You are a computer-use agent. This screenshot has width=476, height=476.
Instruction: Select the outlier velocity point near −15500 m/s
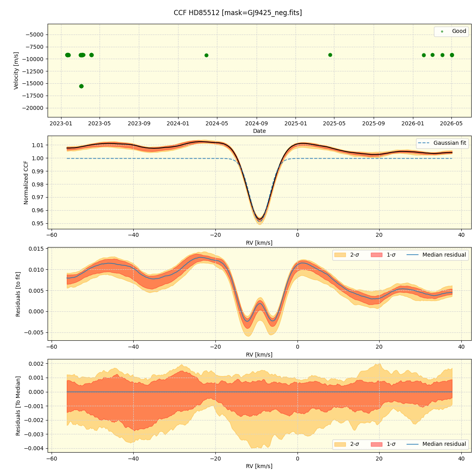(81, 86)
